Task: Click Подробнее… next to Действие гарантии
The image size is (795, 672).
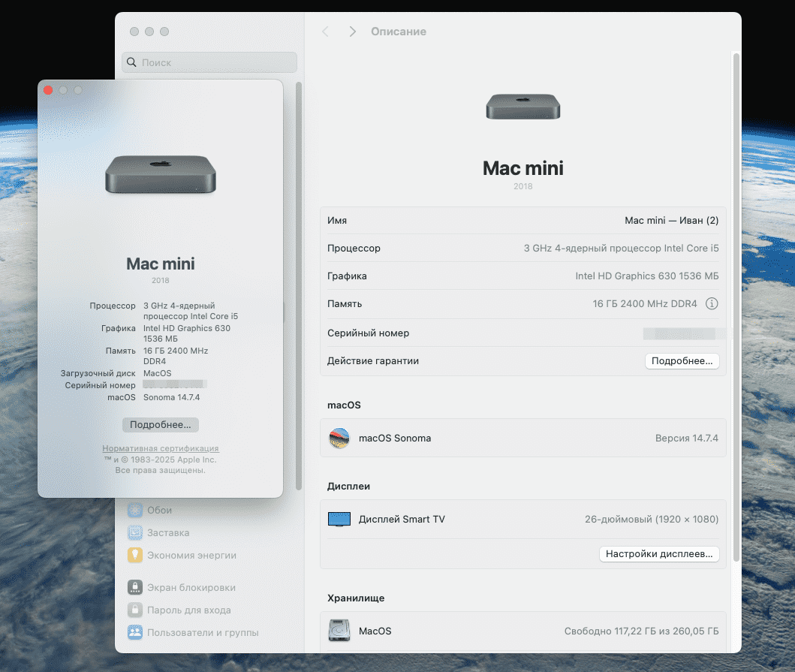Action: pyautogui.click(x=682, y=361)
